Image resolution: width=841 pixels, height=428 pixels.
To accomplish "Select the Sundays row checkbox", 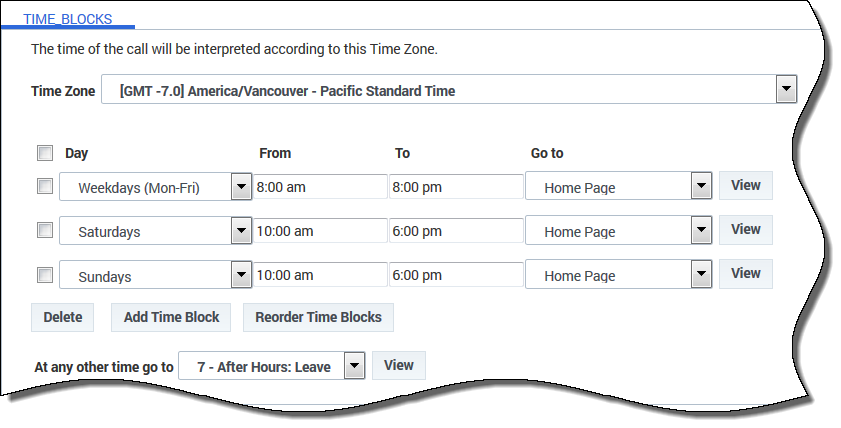I will click(x=45, y=274).
